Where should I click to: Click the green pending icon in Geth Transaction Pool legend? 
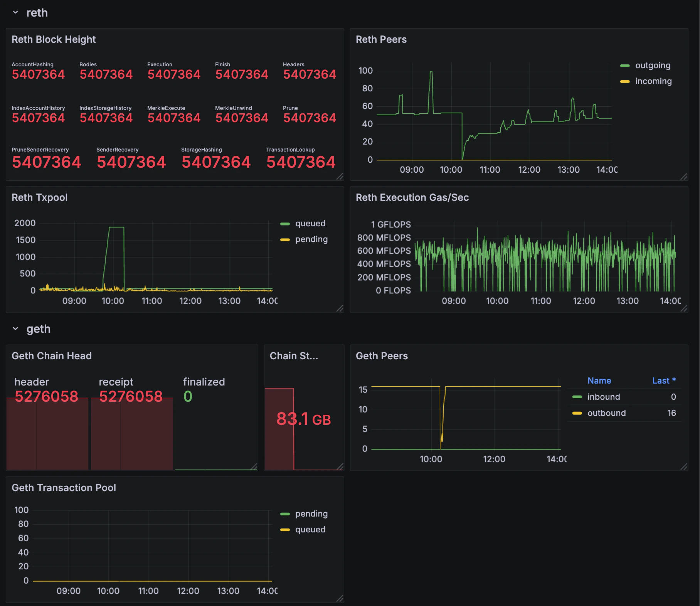[x=285, y=513]
